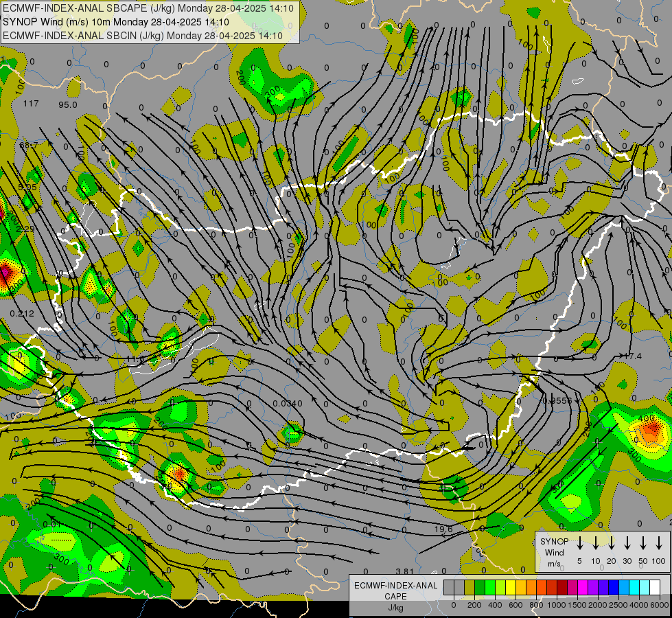The image size is (672, 618).
Task: Pick the pure blue swatch in CAPE legend
Action: (x=614, y=587)
